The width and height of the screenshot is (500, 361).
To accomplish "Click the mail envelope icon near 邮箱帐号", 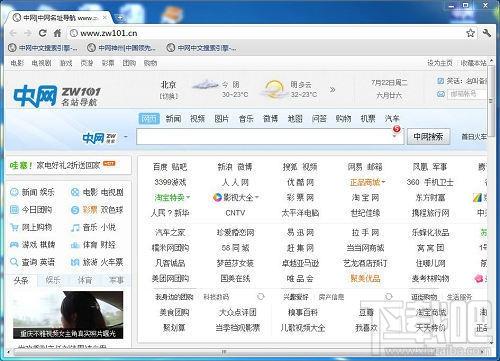I will click(x=441, y=94).
